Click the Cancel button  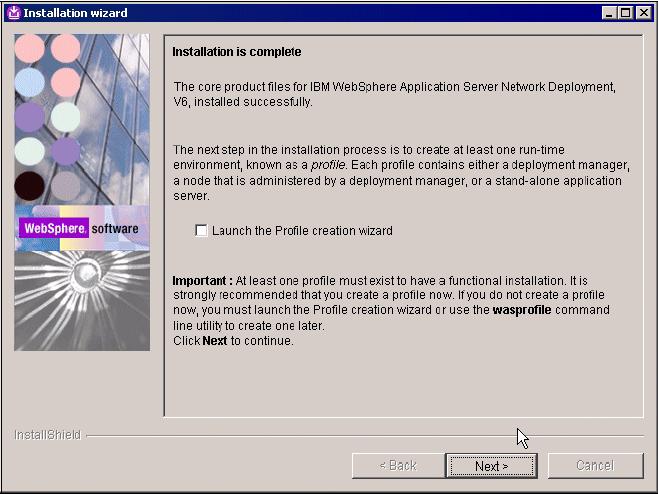point(595,466)
